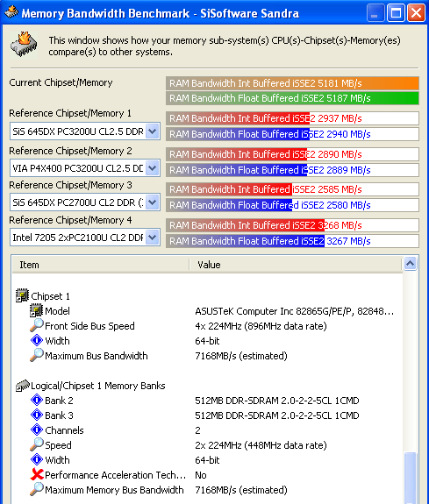Click the ASUSTeK Computer Inc 82865G model value
The width and height of the screenshot is (429, 504).
click(294, 311)
